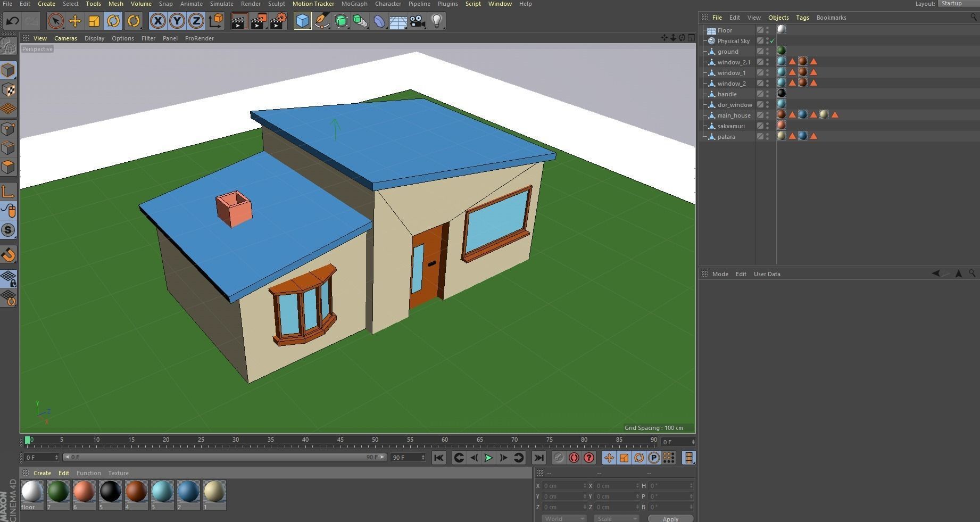Toggle the viewport maximize icon
Screen dimensions: 980x522
691,38
